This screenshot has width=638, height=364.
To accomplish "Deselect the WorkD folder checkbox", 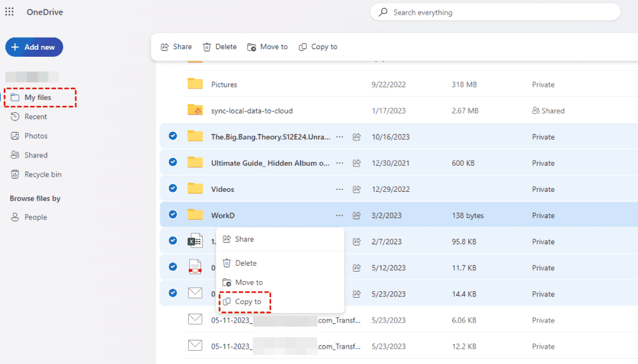I will pos(172,215).
